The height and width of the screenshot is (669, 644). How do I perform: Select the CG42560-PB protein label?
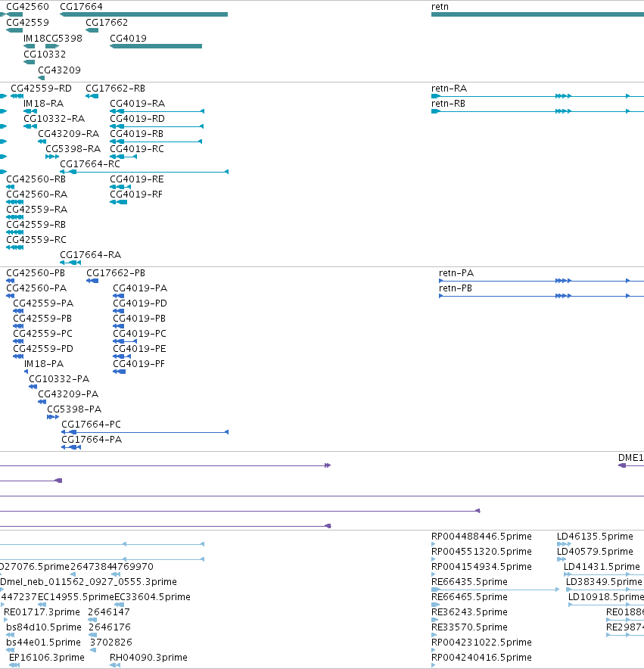click(x=36, y=273)
